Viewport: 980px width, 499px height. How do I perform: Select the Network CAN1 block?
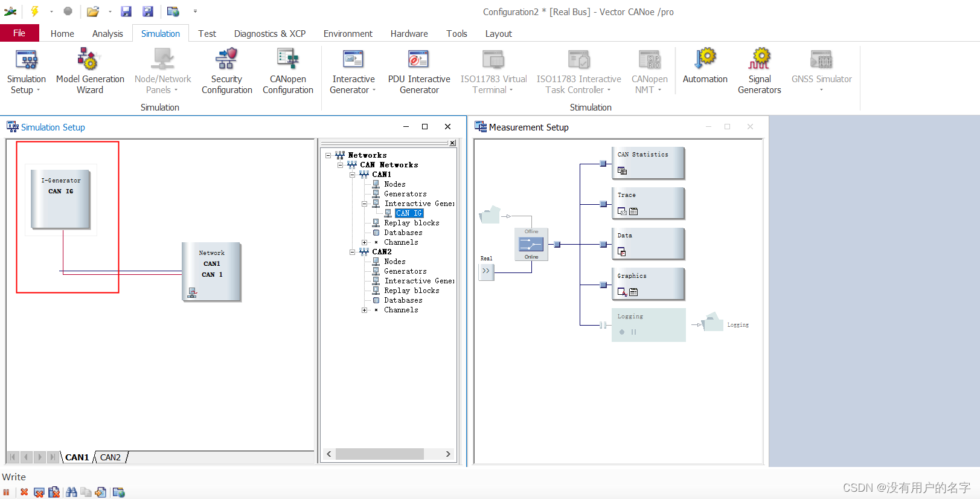[211, 271]
